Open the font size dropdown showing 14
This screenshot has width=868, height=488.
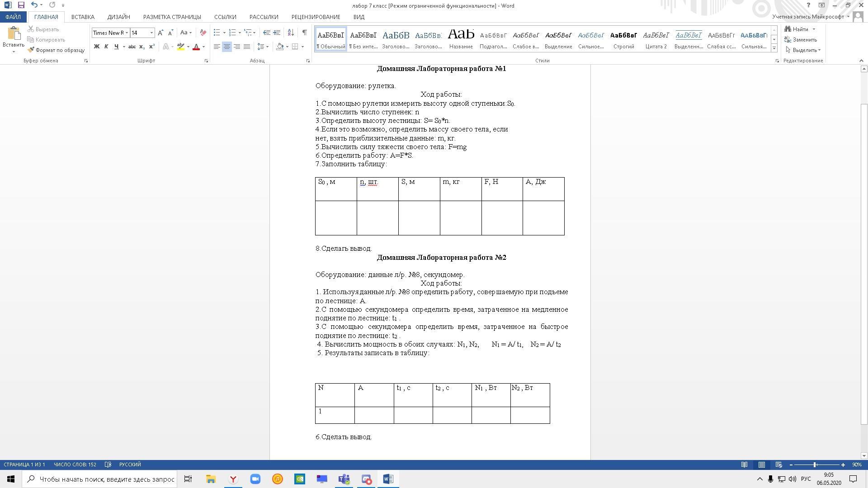151,33
